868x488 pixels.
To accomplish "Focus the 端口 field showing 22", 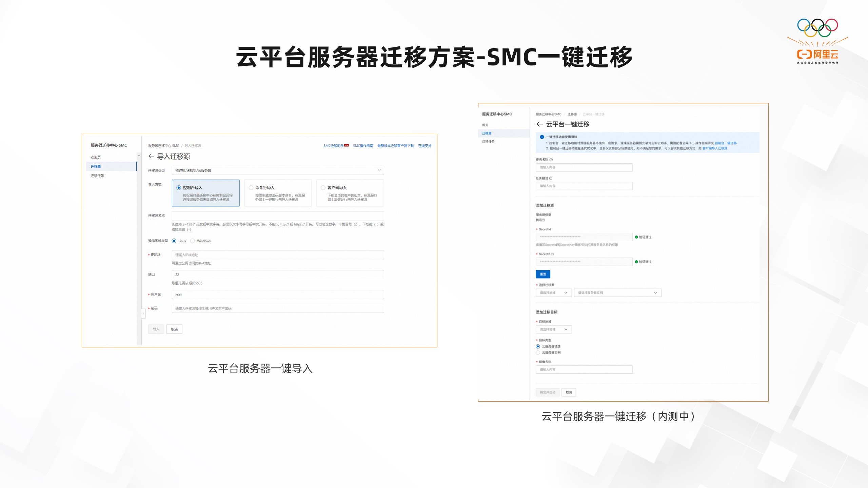I will pos(278,275).
